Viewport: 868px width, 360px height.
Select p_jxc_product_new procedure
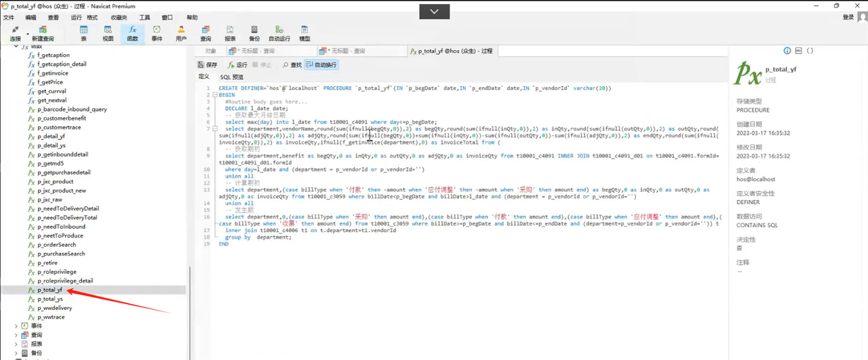coord(62,191)
